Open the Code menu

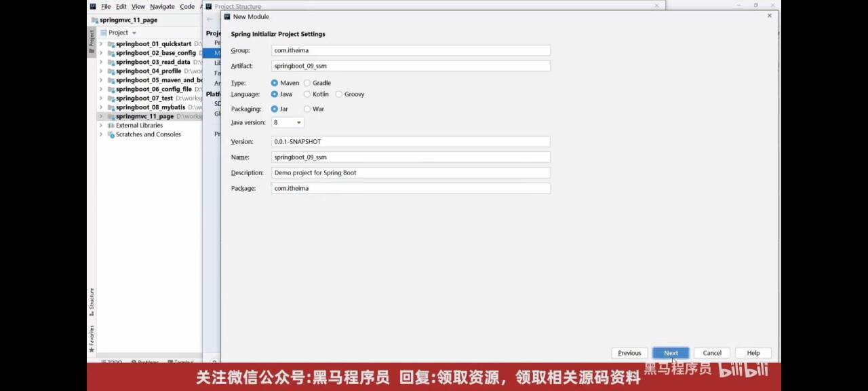[x=187, y=7]
